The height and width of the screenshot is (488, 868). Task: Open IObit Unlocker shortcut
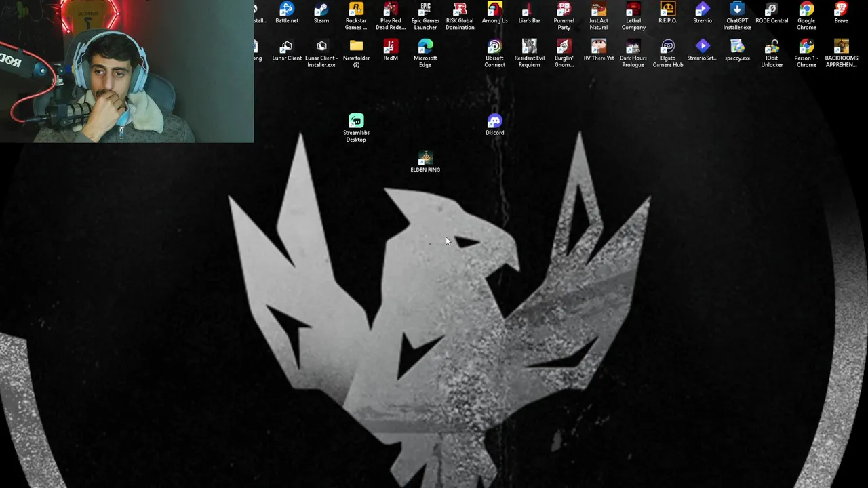pos(772,54)
